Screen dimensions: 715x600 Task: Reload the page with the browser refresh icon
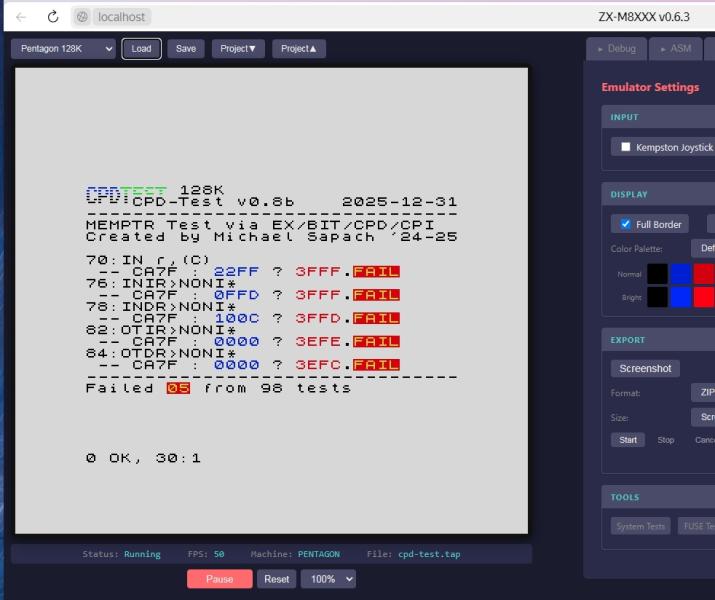coord(53,17)
